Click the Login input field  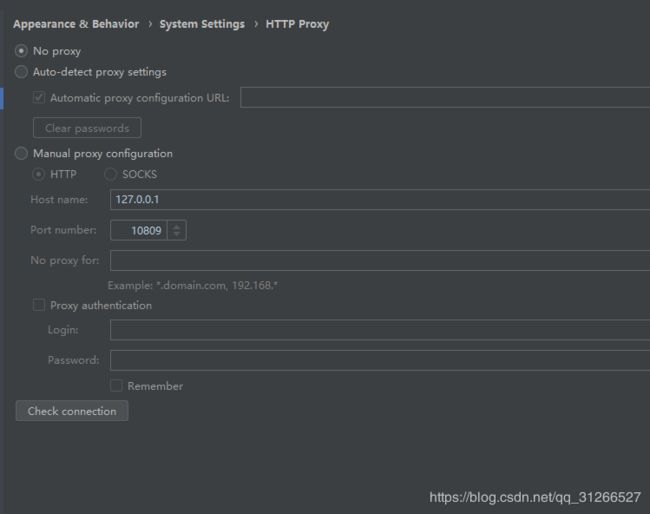(x=380, y=330)
